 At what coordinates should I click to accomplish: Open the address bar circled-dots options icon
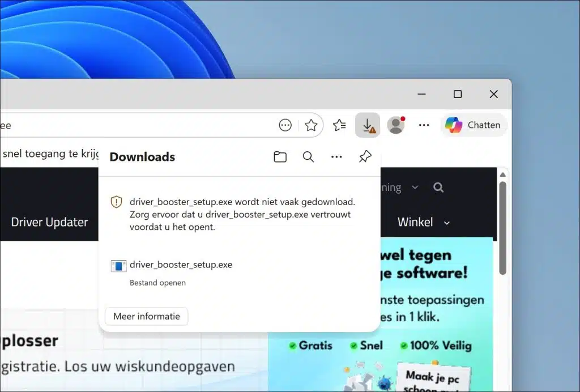pos(285,125)
